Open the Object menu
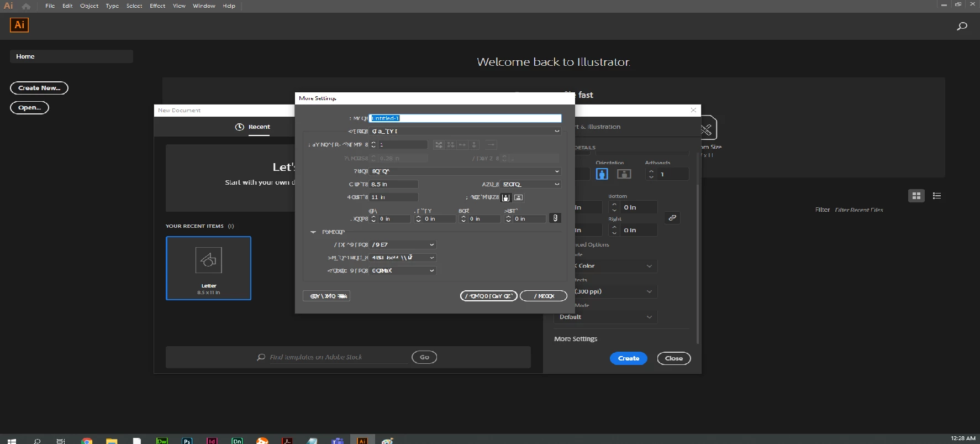 pyautogui.click(x=89, y=6)
